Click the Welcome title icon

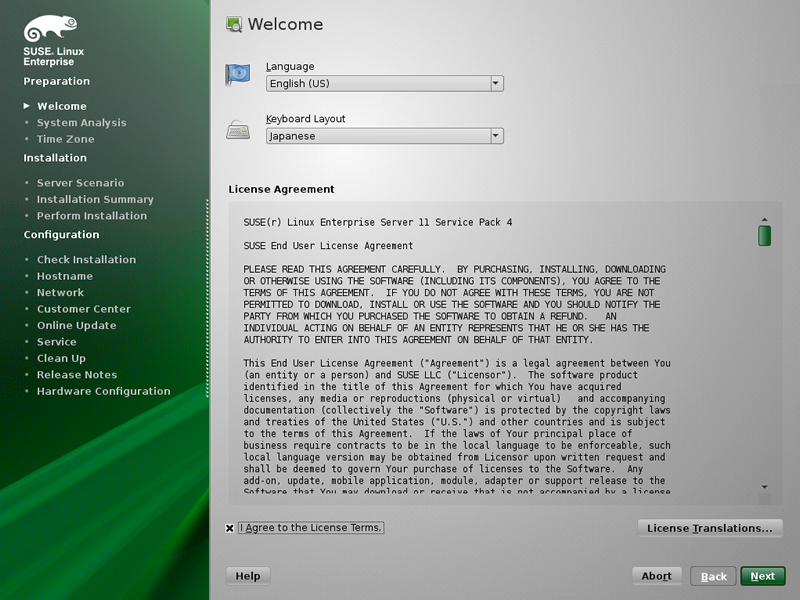point(234,24)
